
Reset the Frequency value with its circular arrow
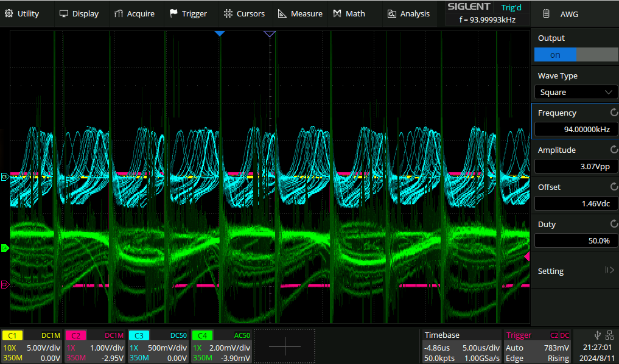coord(614,113)
